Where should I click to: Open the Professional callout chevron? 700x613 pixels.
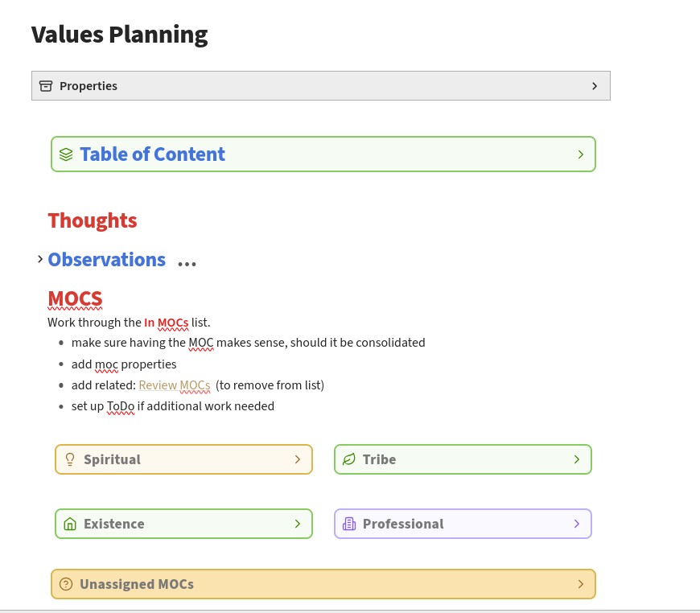click(577, 524)
